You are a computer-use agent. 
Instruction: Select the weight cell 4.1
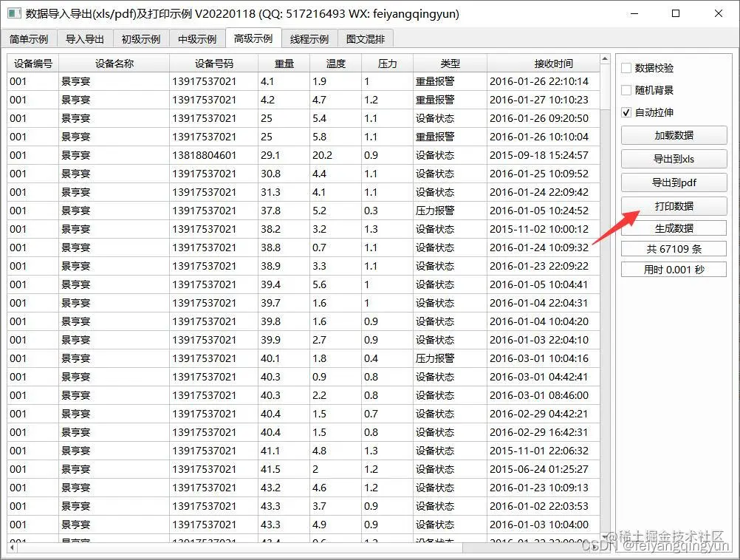(284, 81)
